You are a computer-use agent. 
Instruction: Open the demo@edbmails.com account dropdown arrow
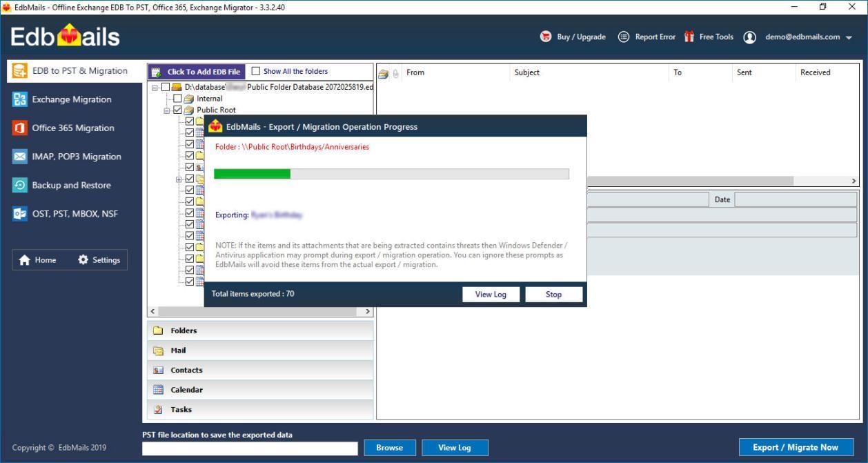(x=849, y=37)
